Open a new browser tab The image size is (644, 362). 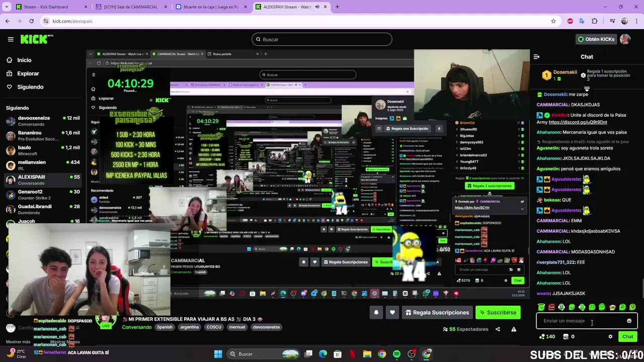click(x=337, y=7)
